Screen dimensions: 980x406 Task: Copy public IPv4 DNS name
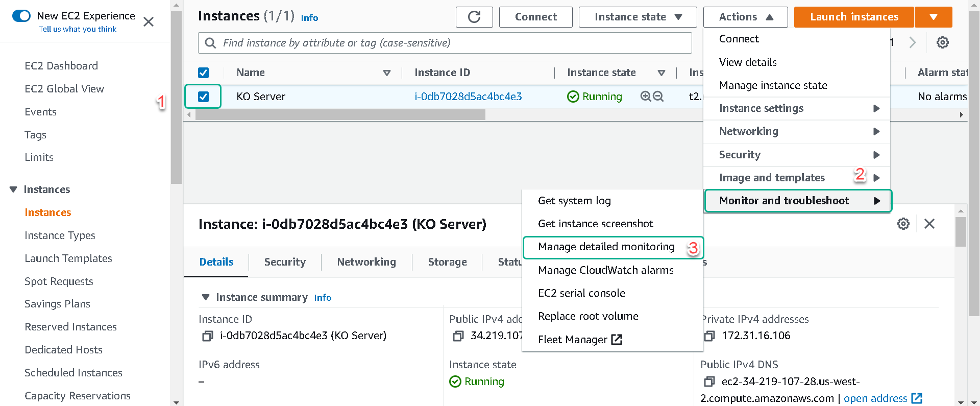[x=709, y=382]
